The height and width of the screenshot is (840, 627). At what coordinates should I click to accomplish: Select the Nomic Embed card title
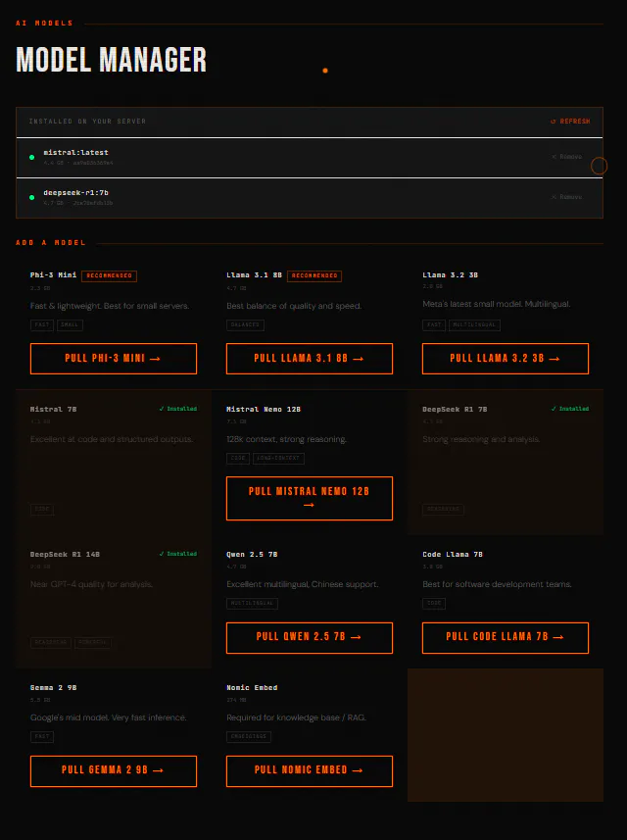click(x=252, y=688)
